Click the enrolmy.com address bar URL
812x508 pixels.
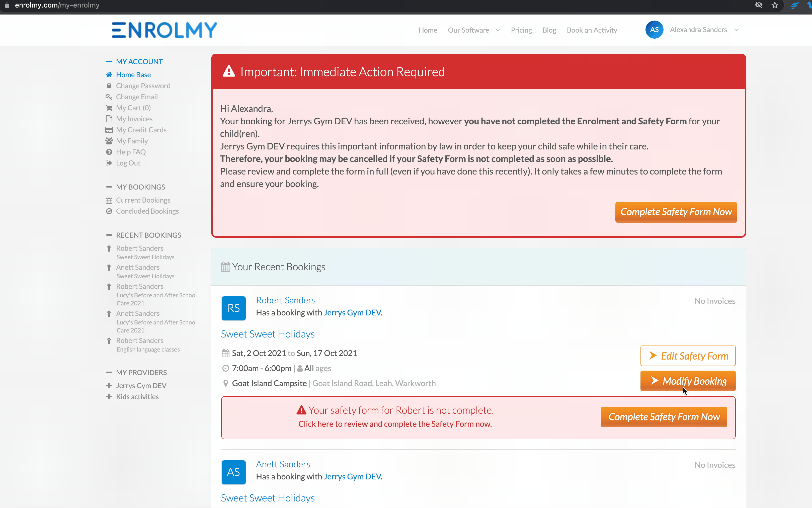click(x=57, y=5)
